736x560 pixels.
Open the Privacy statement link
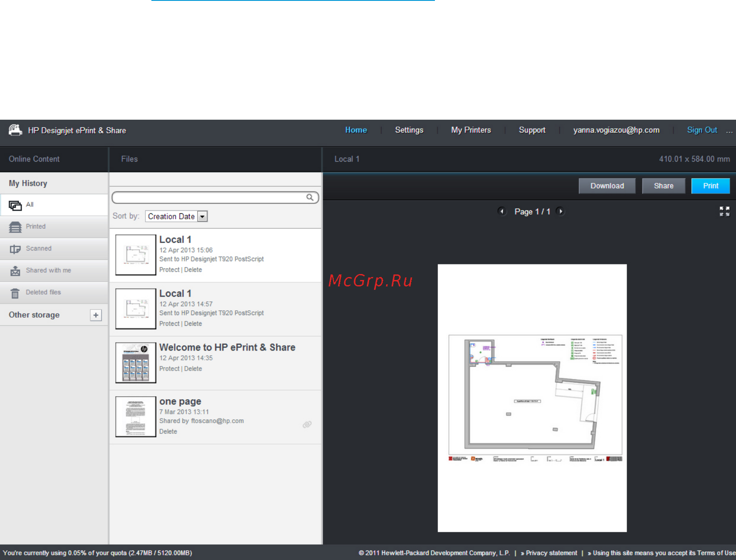(x=551, y=553)
